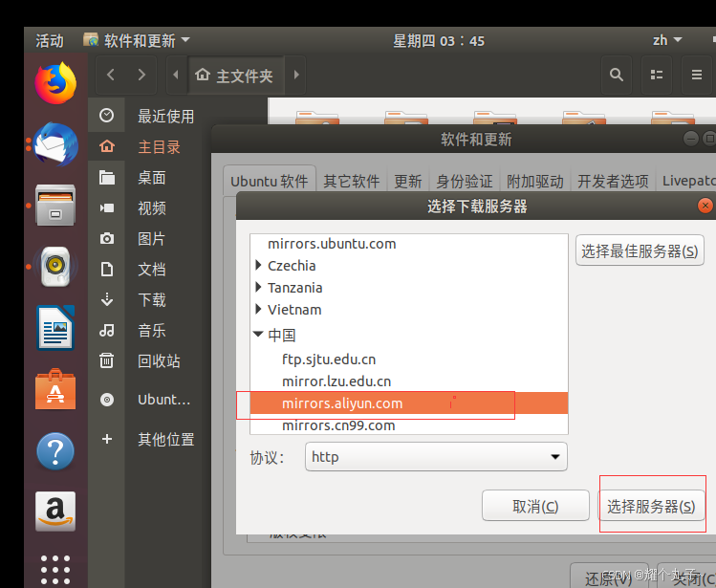This screenshot has height=588, width=716.
Task: Switch to 更新 tab
Action: click(x=408, y=181)
